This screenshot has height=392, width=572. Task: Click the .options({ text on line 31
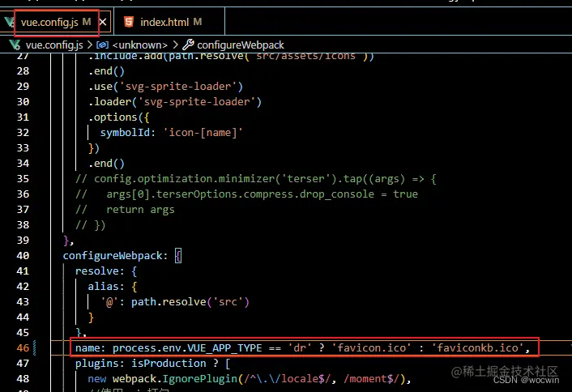point(118,117)
